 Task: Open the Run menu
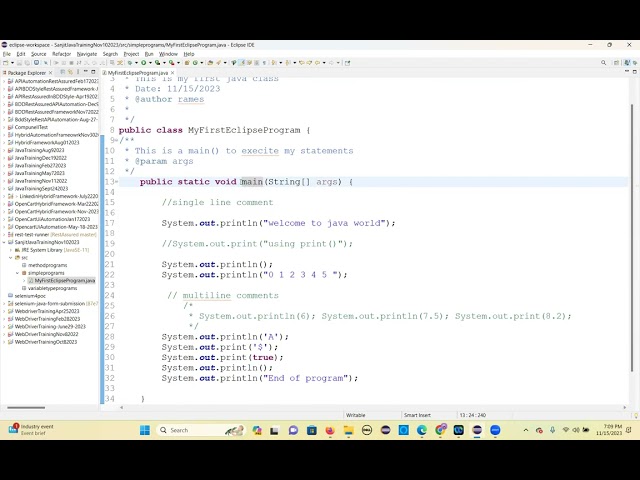149,54
